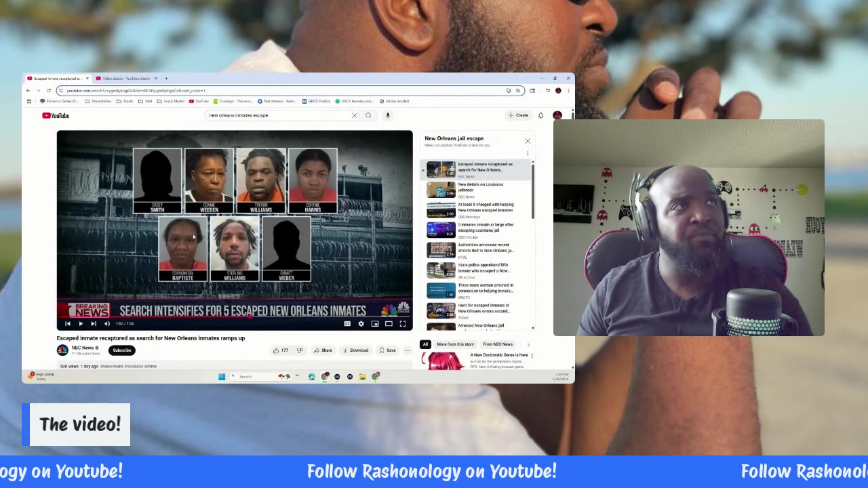Open the Social Media bookmarks folder
868x488 pixels.
[171, 101]
